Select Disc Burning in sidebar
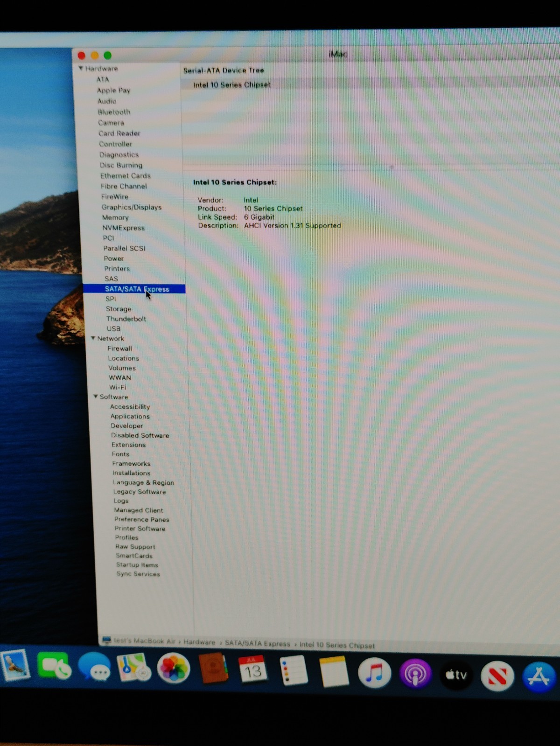 (121, 165)
